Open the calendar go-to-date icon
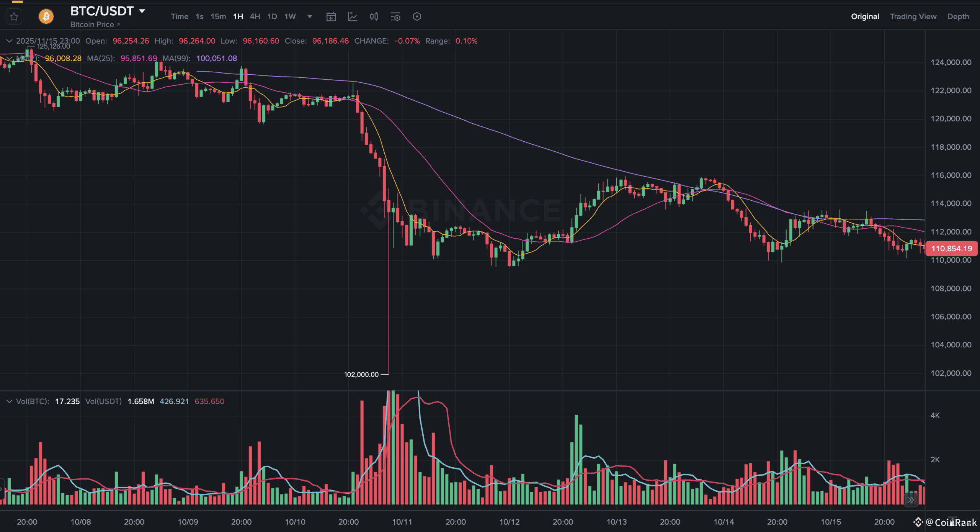This screenshot has height=532, width=980. 331,16
